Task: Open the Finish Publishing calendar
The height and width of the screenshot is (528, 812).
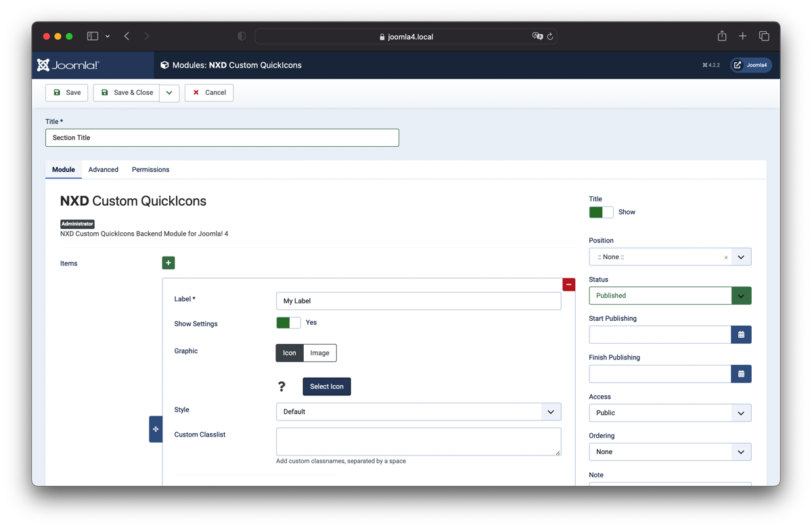Action: (741, 374)
